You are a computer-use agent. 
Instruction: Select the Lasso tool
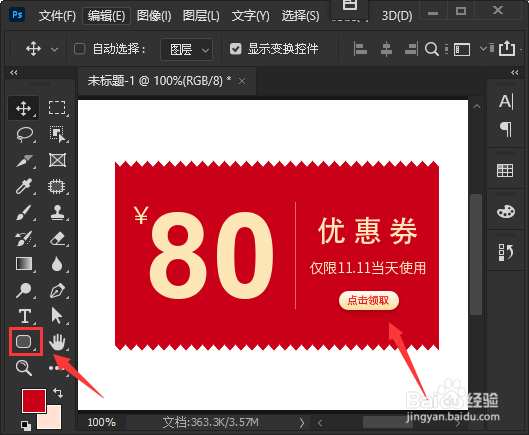click(x=25, y=134)
